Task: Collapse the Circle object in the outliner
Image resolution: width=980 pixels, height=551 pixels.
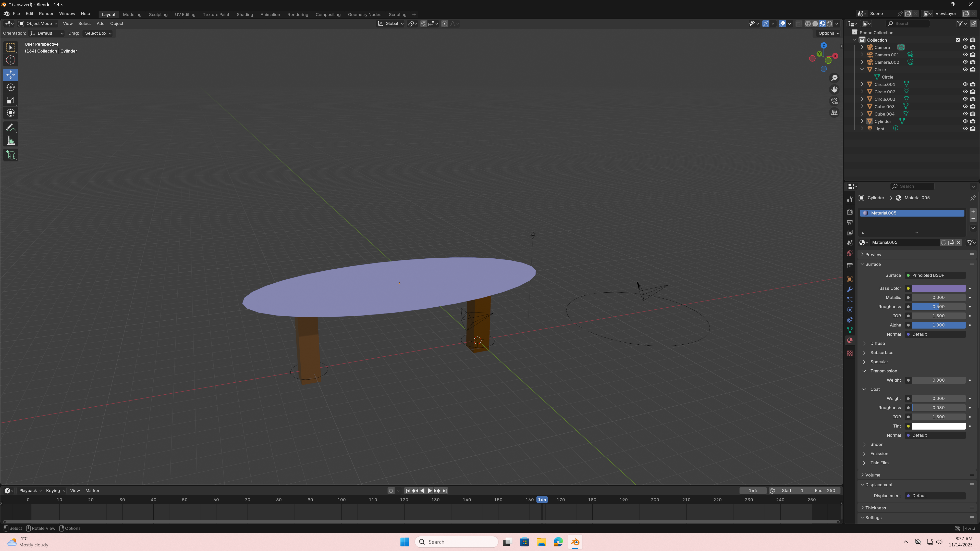Action: 862,70
